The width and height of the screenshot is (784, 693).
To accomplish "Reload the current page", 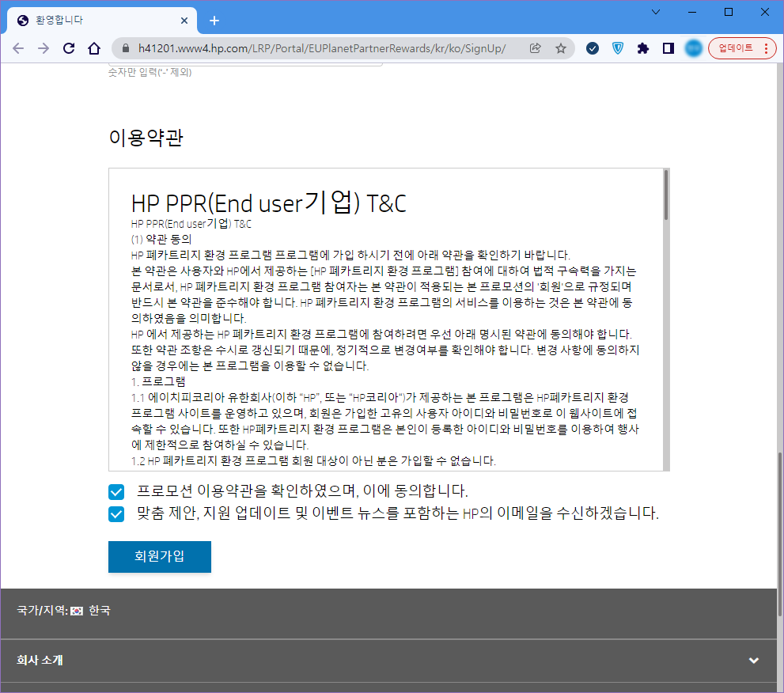I will click(x=69, y=48).
